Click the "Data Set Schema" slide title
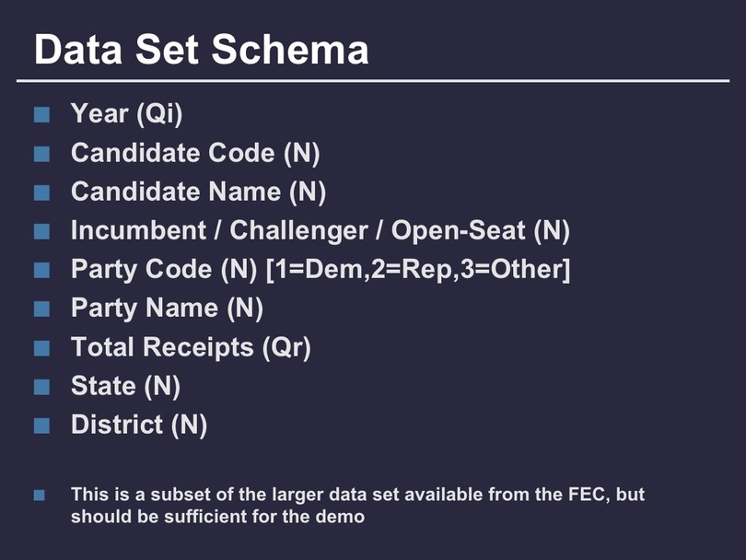Viewport: 746px width, 560px height. tap(201, 49)
